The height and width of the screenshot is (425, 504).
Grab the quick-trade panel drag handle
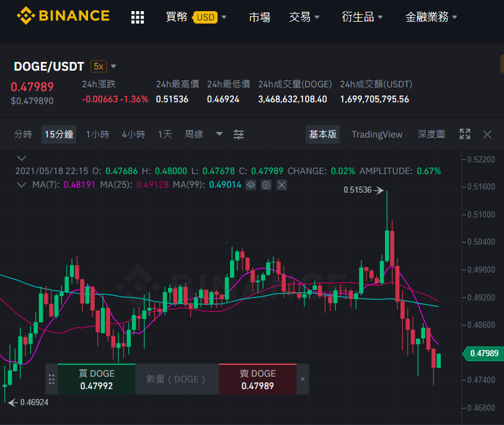[x=51, y=379]
